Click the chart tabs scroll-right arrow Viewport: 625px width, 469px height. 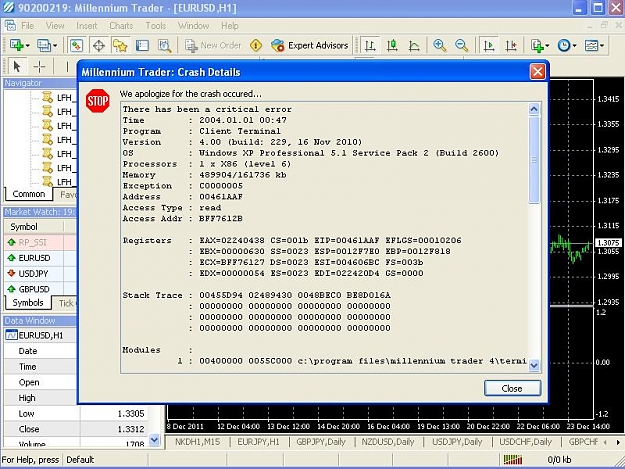(618, 442)
